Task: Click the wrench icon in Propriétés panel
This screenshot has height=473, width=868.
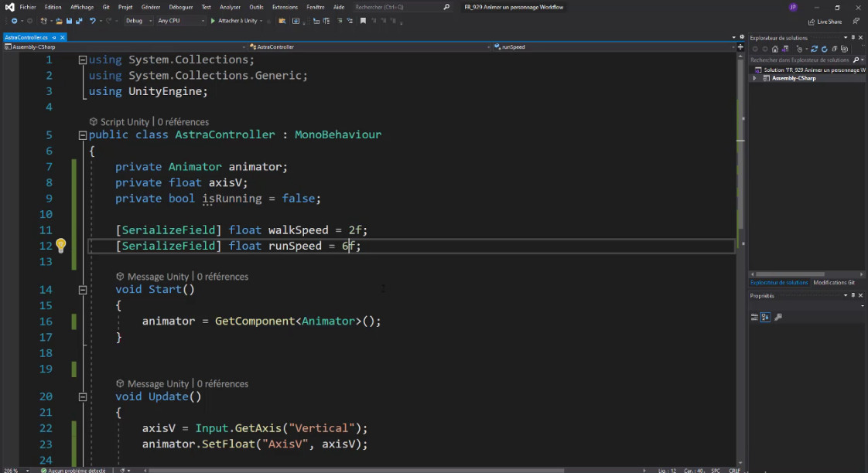Action: point(778,317)
